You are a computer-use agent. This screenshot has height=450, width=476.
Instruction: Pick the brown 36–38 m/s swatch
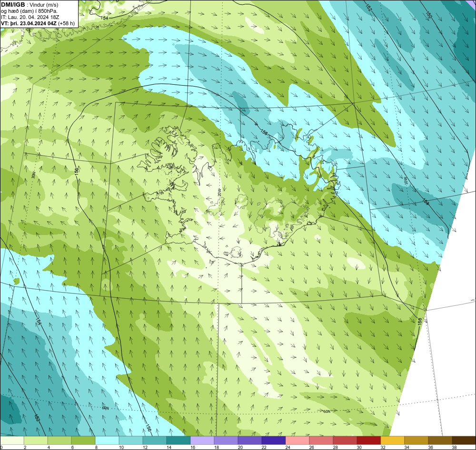[440, 440]
